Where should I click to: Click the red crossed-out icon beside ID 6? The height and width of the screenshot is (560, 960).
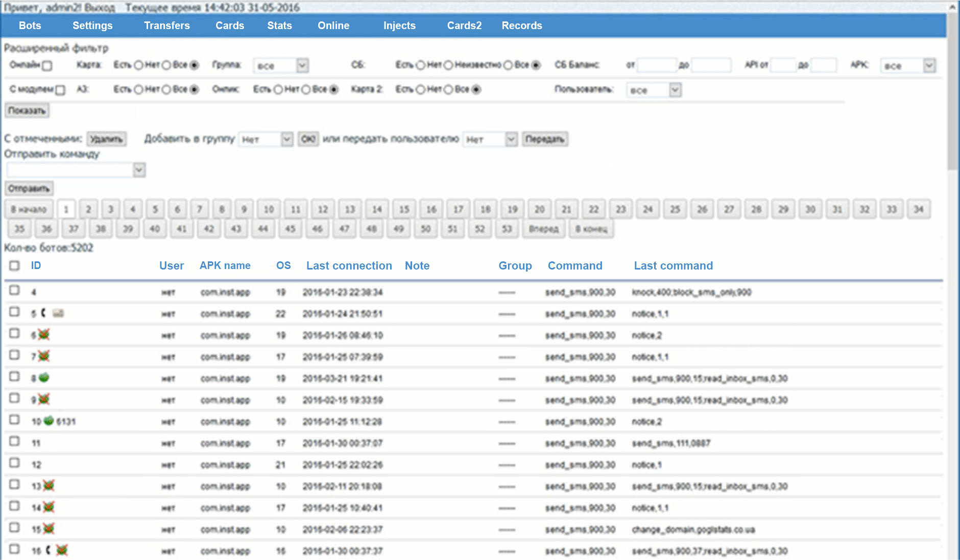(44, 335)
